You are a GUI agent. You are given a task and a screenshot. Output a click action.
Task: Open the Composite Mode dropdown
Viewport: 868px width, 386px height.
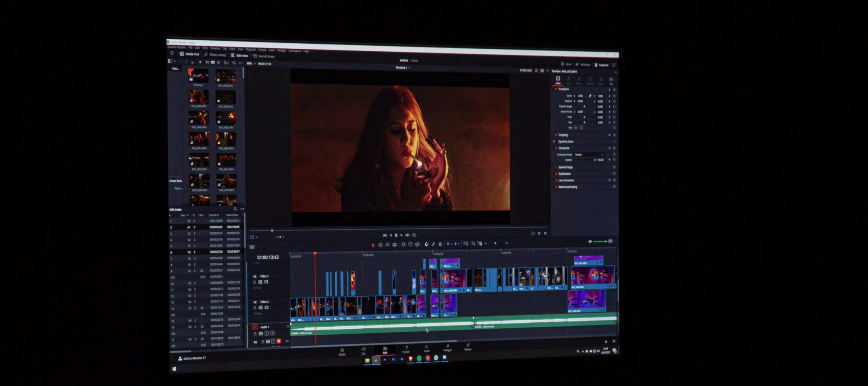pyautogui.click(x=588, y=154)
